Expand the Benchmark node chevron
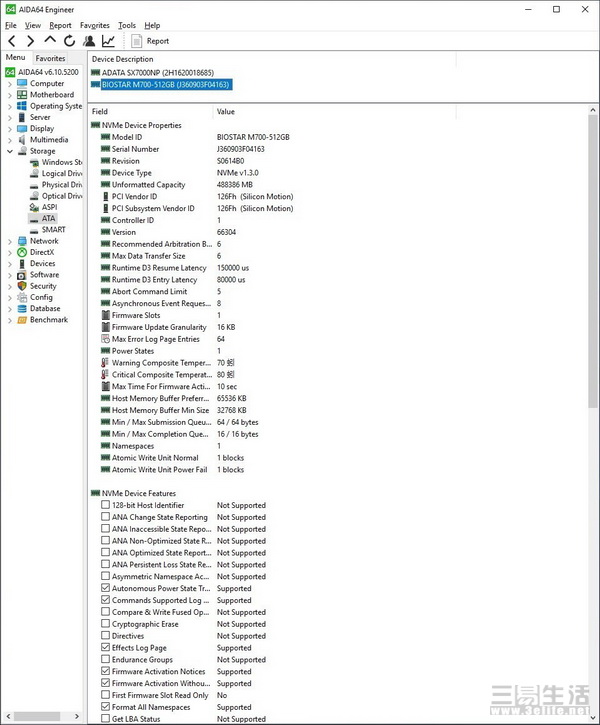Image resolution: width=600 pixels, height=725 pixels. [x=10, y=320]
